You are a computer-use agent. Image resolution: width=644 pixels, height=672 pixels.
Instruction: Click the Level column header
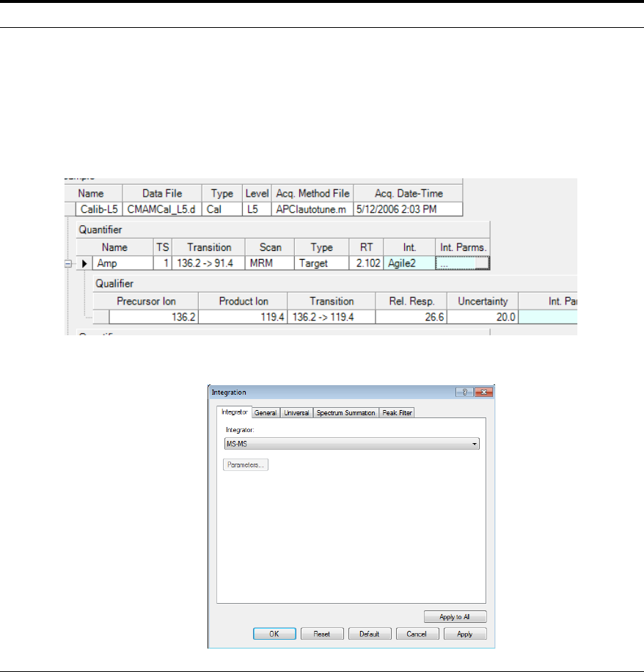(257, 193)
